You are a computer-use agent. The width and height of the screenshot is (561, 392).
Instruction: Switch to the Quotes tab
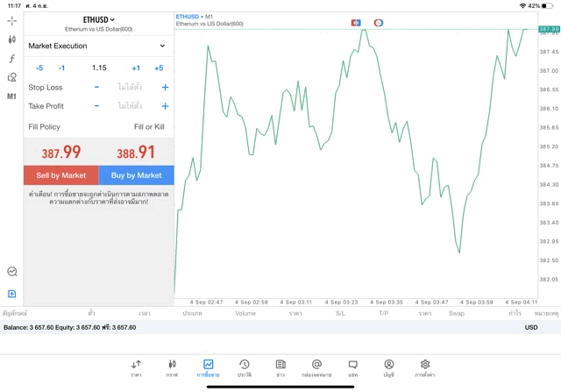pos(136,367)
